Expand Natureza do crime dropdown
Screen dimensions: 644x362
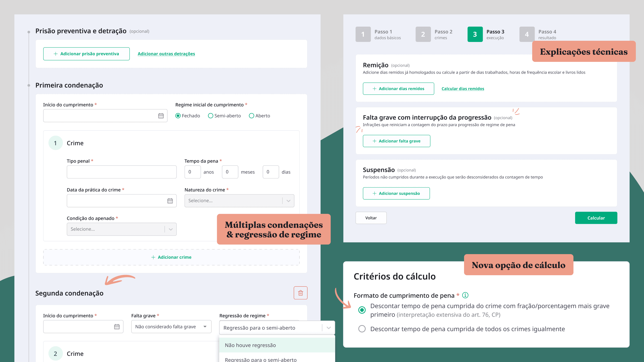click(239, 201)
